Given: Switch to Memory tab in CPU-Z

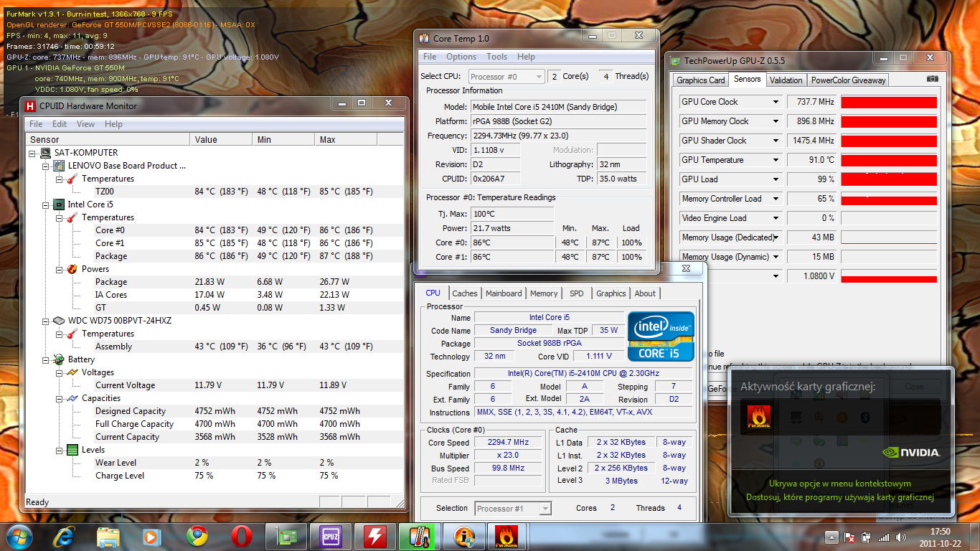Looking at the screenshot, I should click(x=544, y=293).
